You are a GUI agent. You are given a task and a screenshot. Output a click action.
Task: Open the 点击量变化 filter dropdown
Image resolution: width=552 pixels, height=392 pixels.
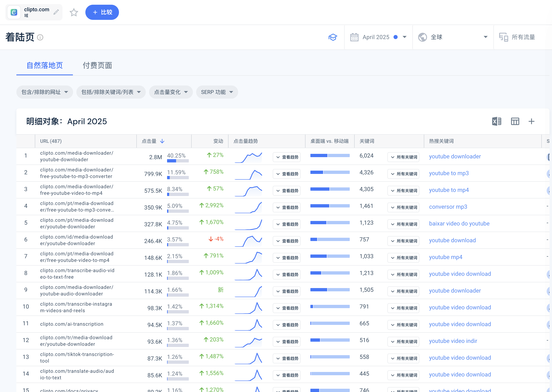(171, 92)
